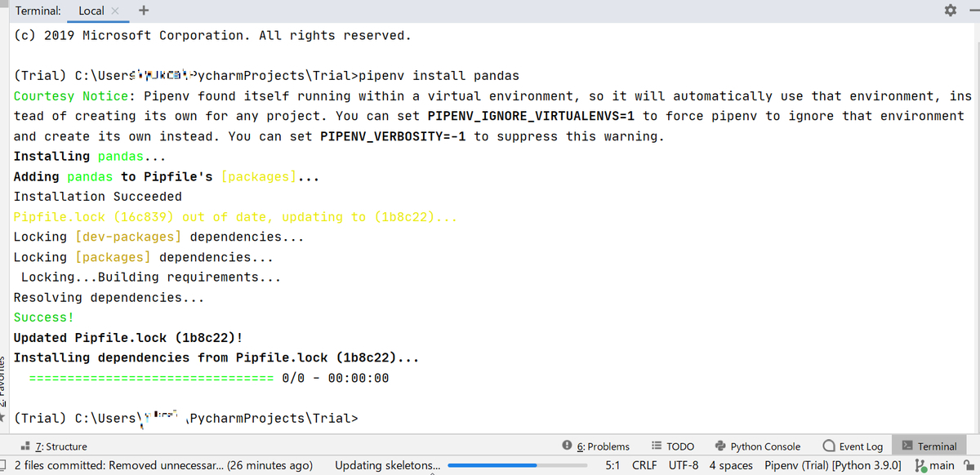This screenshot has width=980, height=475.
Task: Select the Terminal tool window button
Action: pyautogui.click(x=929, y=446)
